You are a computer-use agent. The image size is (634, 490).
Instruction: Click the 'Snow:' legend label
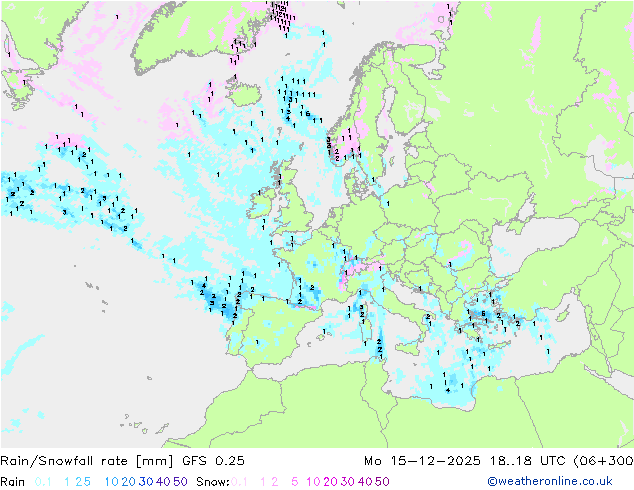tap(213, 482)
